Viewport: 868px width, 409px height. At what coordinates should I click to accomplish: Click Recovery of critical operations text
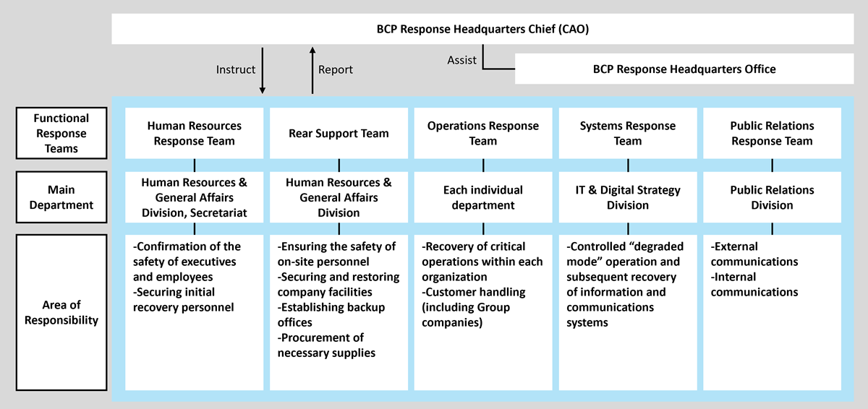482,262
